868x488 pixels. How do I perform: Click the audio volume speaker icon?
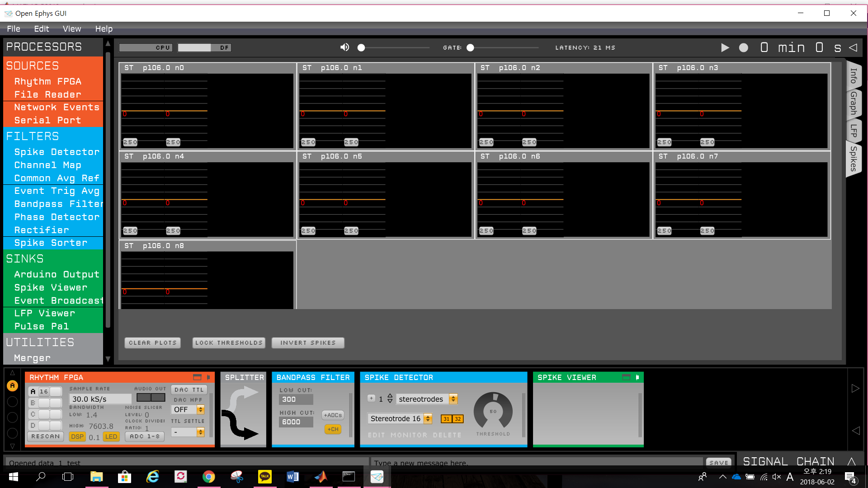[344, 47]
